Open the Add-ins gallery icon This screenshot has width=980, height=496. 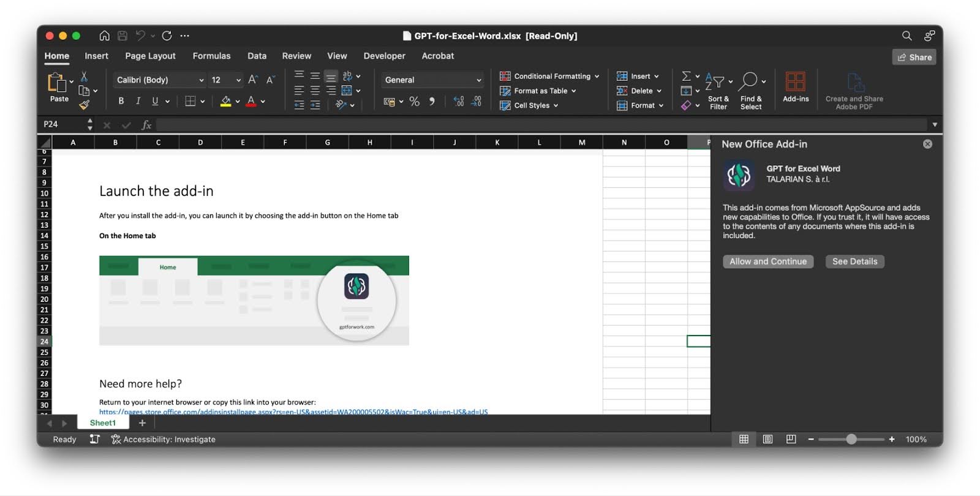point(795,82)
